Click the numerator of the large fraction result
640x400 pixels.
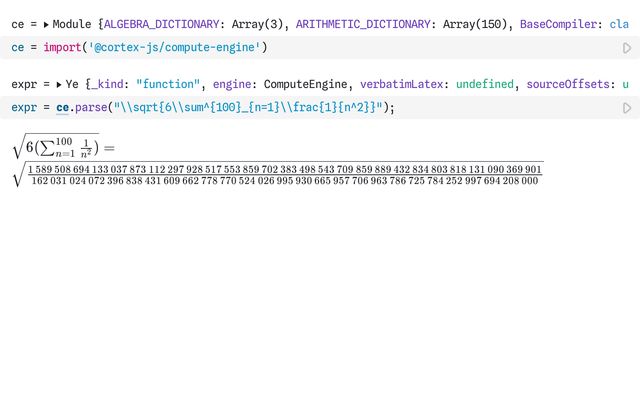tap(284, 169)
